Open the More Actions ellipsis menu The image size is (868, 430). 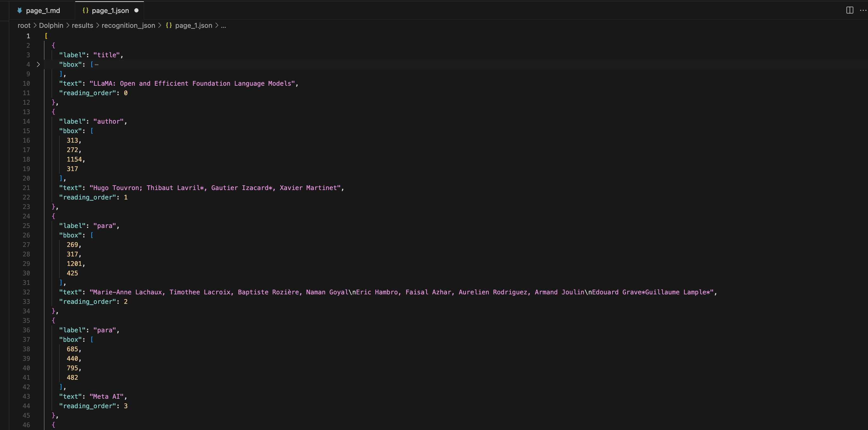[x=863, y=10]
